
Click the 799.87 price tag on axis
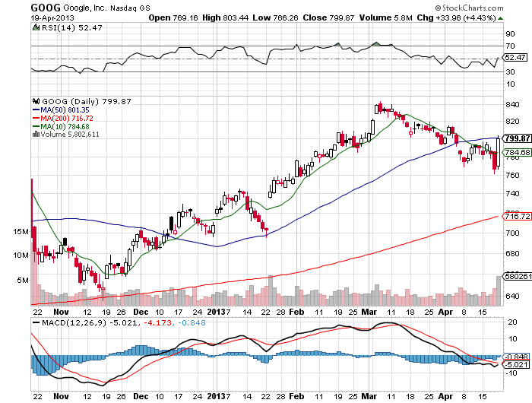click(516, 138)
